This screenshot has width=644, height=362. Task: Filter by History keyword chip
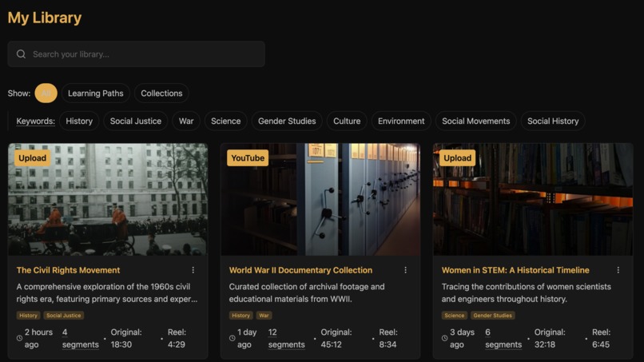point(79,121)
